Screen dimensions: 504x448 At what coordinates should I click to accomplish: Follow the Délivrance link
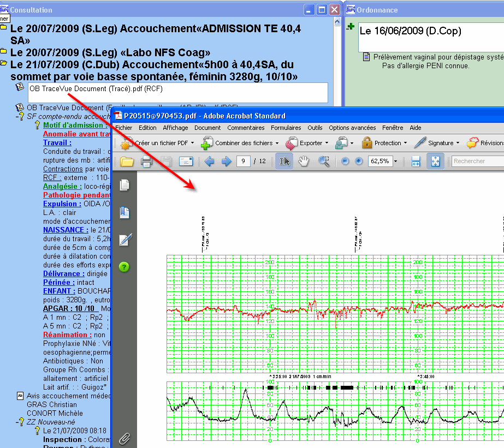pyautogui.click(x=64, y=273)
